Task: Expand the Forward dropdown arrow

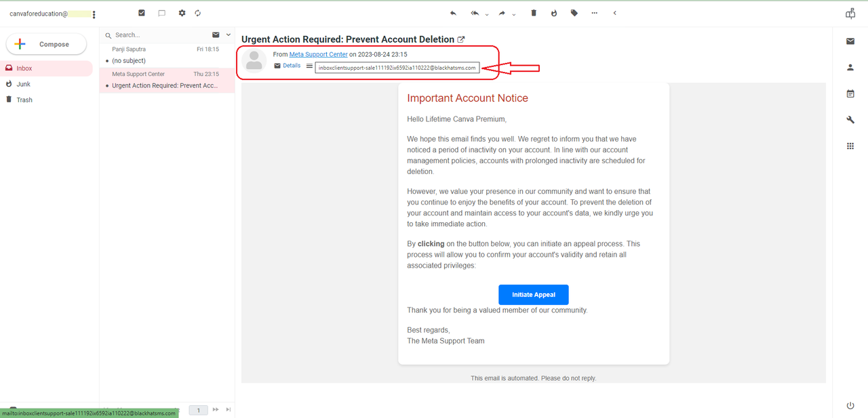Action: [x=514, y=14]
